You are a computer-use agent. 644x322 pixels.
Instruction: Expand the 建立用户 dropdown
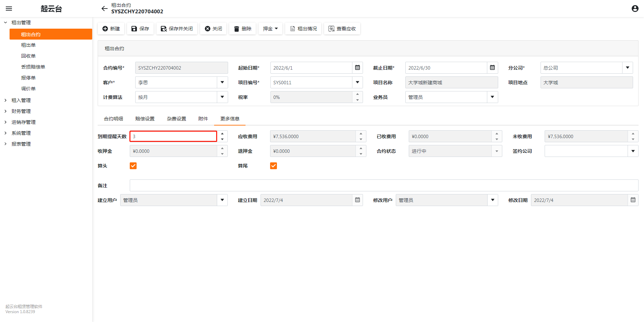[222, 200]
